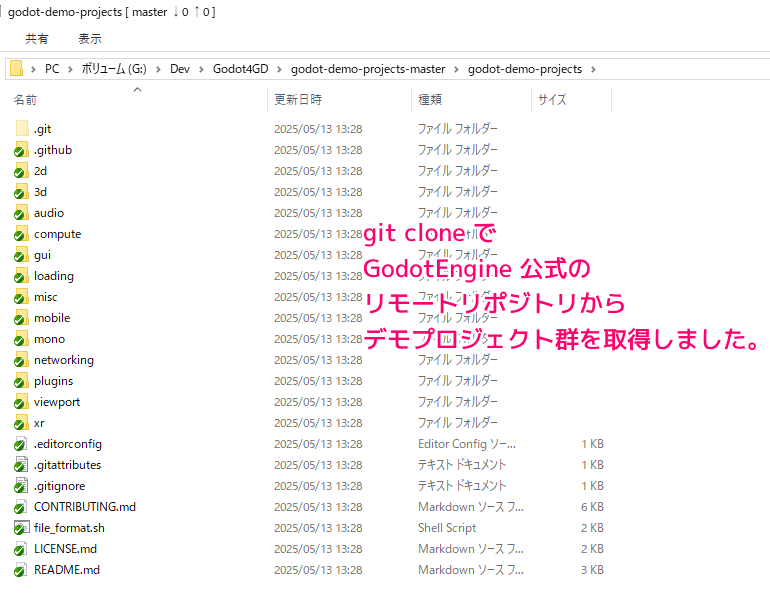This screenshot has width=770, height=596.
Task: Select the file_format.sh file name
Action: (x=69, y=528)
